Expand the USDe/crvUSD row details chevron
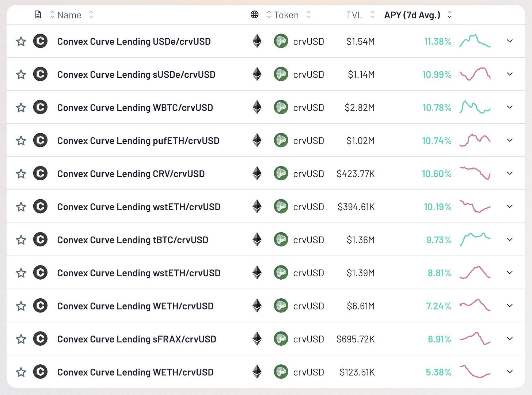Viewport: 532px width, 395px height. (x=510, y=41)
